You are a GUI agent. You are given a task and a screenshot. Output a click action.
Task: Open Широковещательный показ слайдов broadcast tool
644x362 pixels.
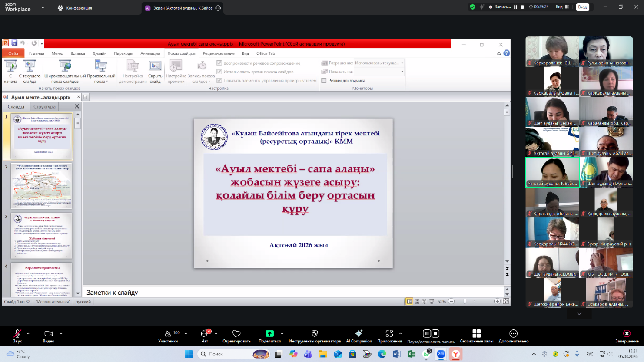pyautogui.click(x=64, y=72)
